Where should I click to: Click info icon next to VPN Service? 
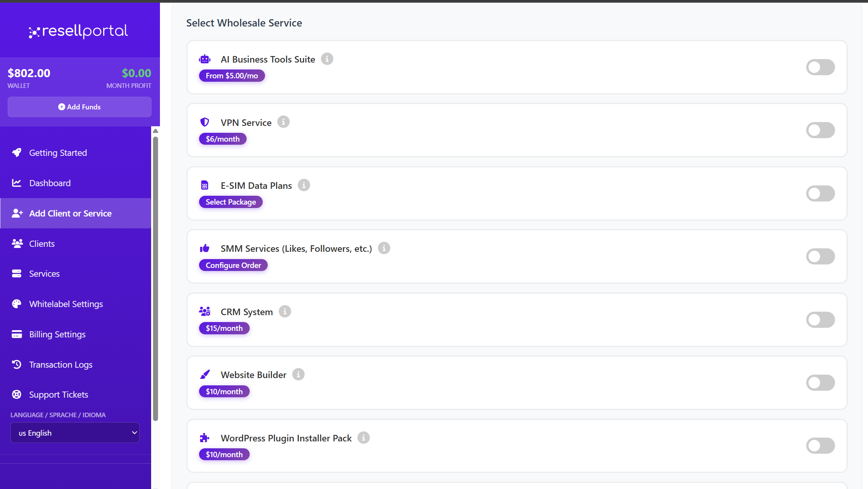(x=283, y=122)
